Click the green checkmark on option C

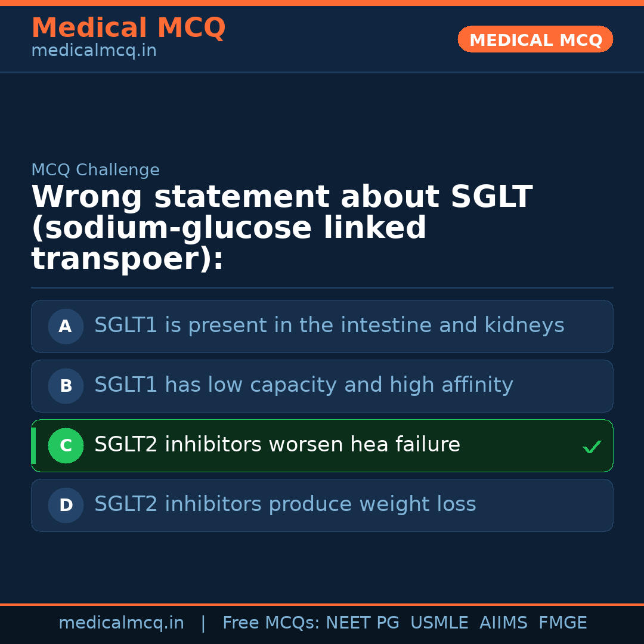[x=592, y=447]
